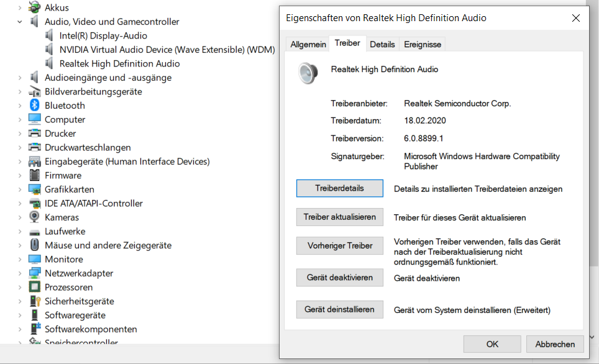The image size is (599, 364).
Task: Click the NVIDIA Virtual Audio Device icon
Action: (x=49, y=49)
